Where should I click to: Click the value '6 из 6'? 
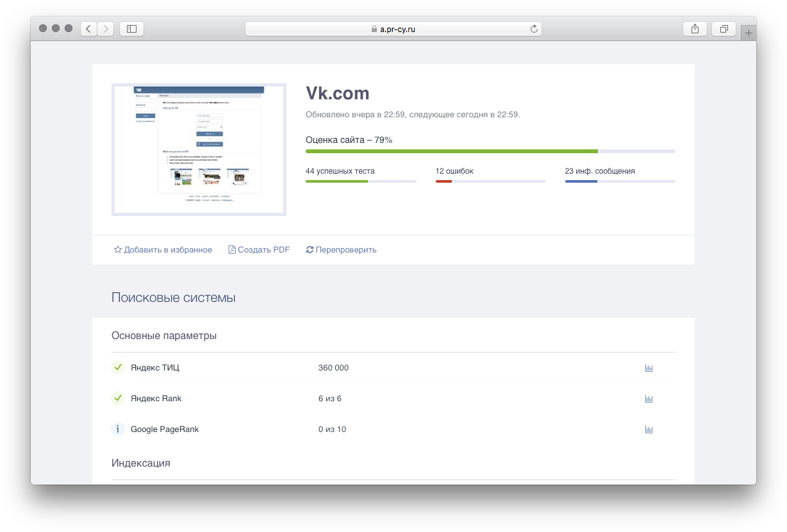click(330, 399)
